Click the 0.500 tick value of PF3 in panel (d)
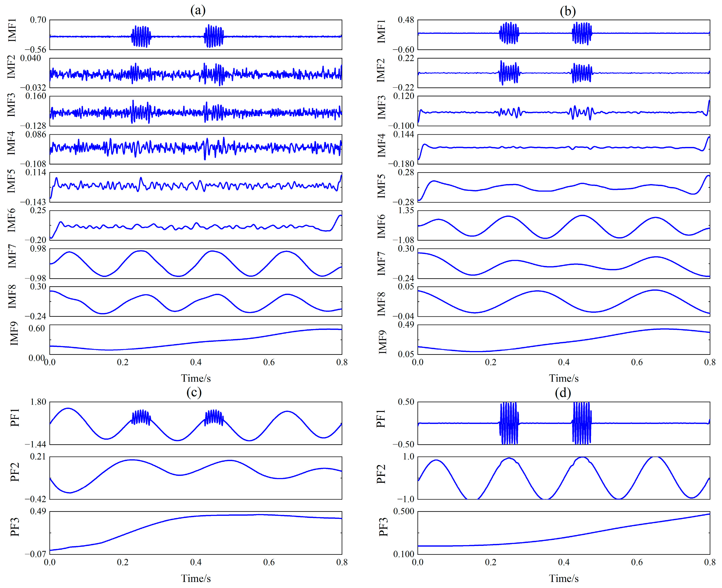 [x=404, y=511]
